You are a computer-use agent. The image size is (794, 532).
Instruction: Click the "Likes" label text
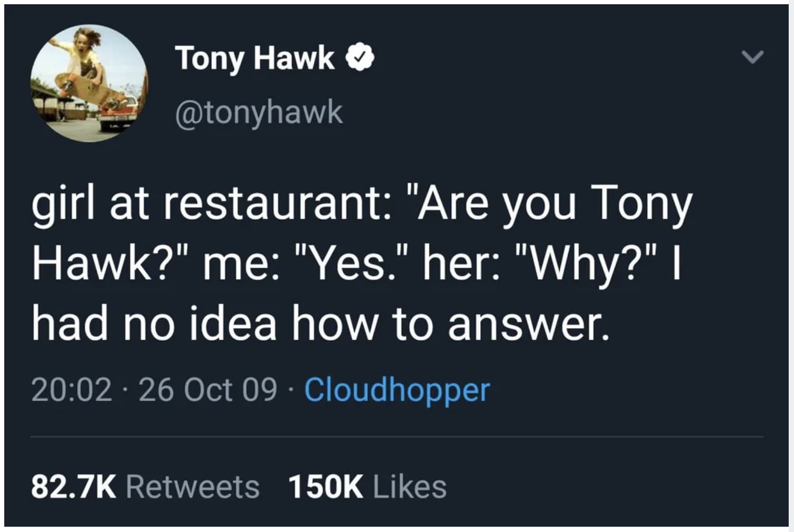click(x=410, y=486)
